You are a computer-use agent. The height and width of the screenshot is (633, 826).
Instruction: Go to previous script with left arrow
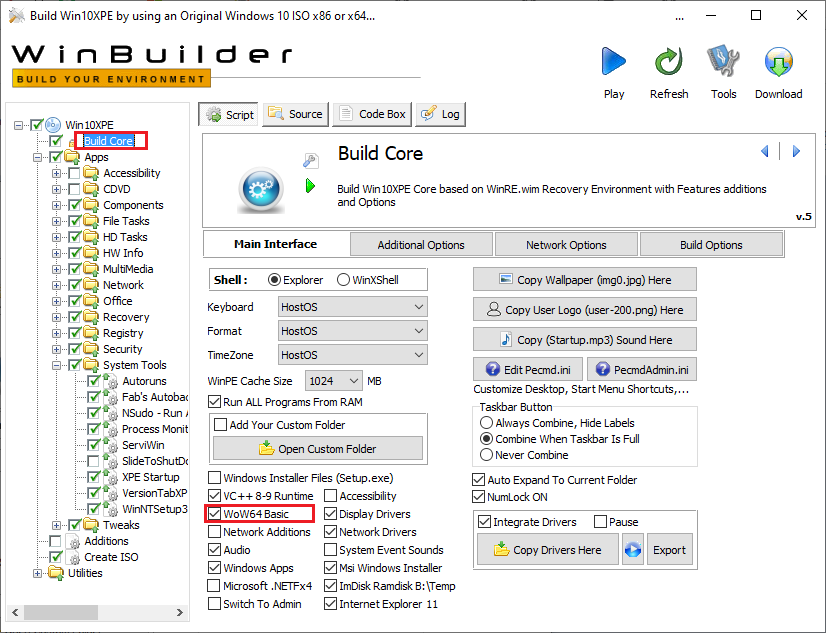pos(765,152)
